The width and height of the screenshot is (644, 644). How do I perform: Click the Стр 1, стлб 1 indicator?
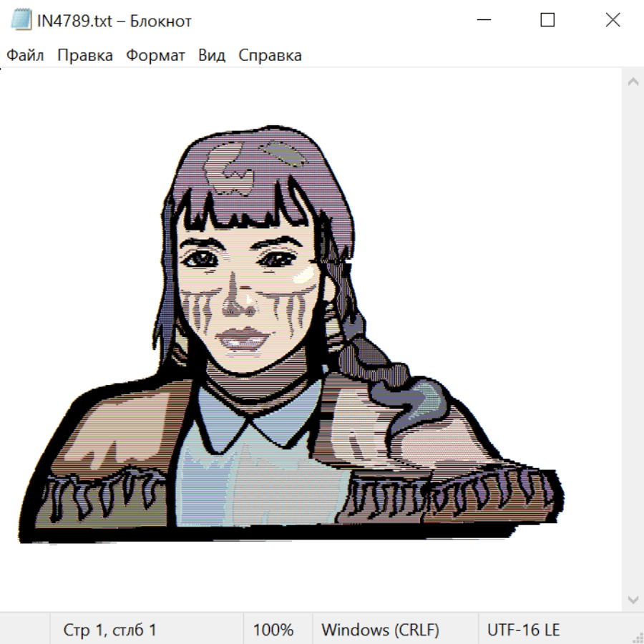(110, 630)
